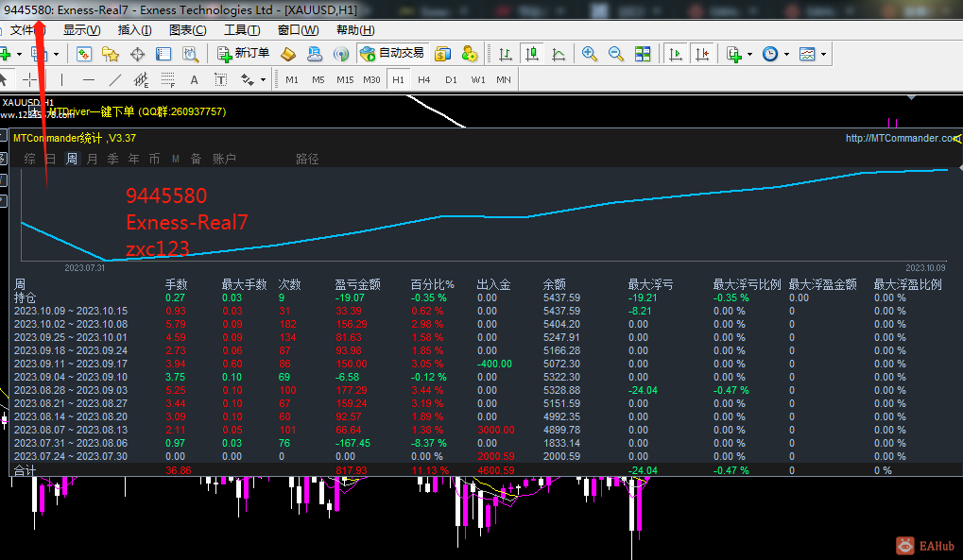The height and width of the screenshot is (560, 963).
Task: Open the http://MTCommander.com link
Action: tap(903, 138)
